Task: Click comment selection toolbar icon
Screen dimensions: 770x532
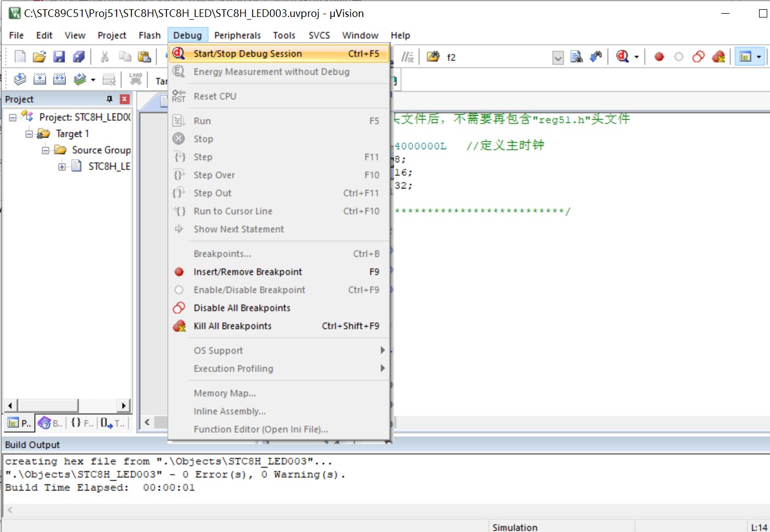Action: pyautogui.click(x=407, y=56)
